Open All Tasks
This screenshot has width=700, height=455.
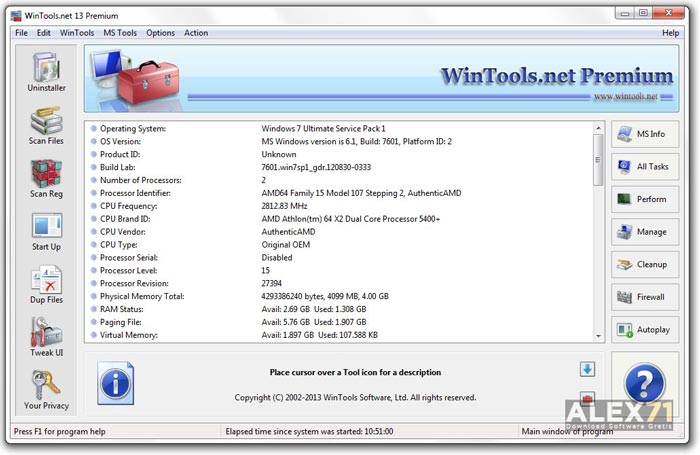click(x=645, y=167)
